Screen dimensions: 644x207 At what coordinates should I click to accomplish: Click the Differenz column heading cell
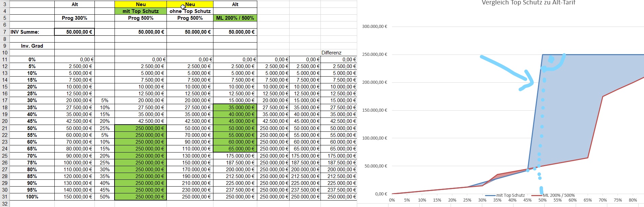pos(338,53)
